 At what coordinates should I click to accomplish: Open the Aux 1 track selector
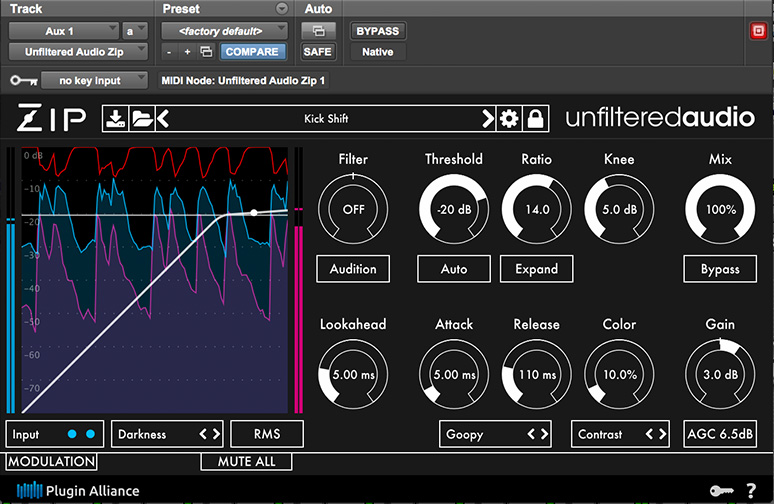coord(64,31)
